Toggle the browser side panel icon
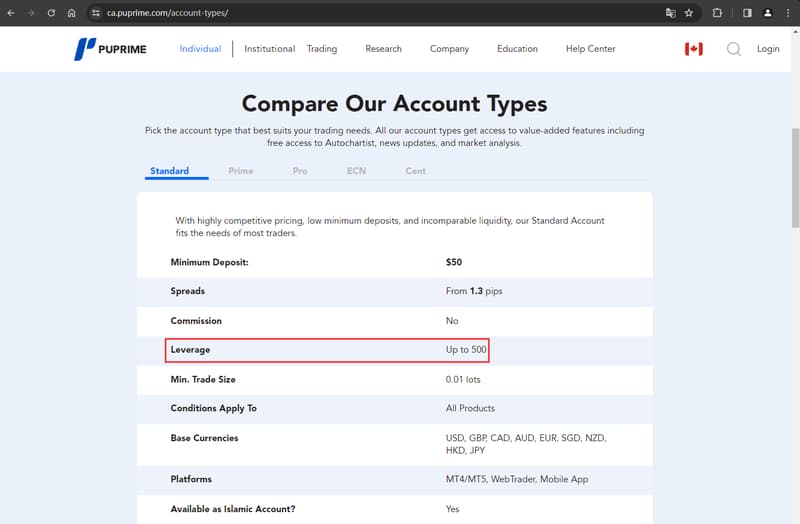This screenshot has width=800, height=524. pyautogui.click(x=747, y=13)
